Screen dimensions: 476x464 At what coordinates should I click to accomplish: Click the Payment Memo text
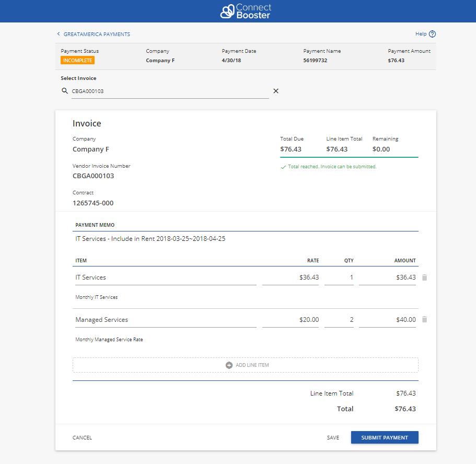click(x=150, y=239)
